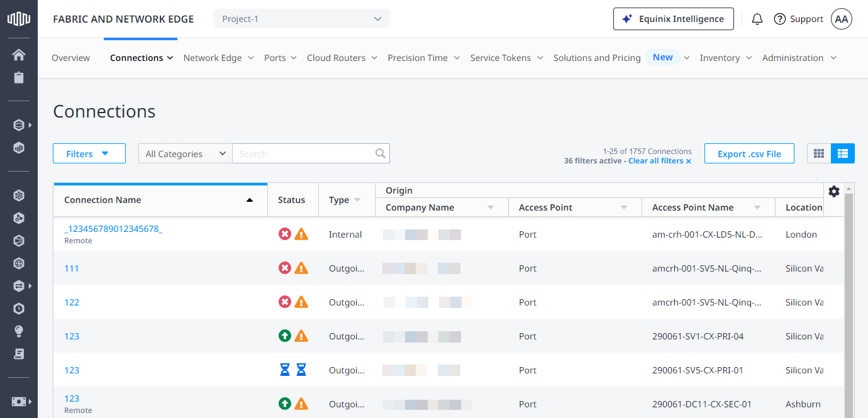This screenshot has width=868, height=418.
Task: Open Access Point Name column filter arrow
Action: point(757,207)
